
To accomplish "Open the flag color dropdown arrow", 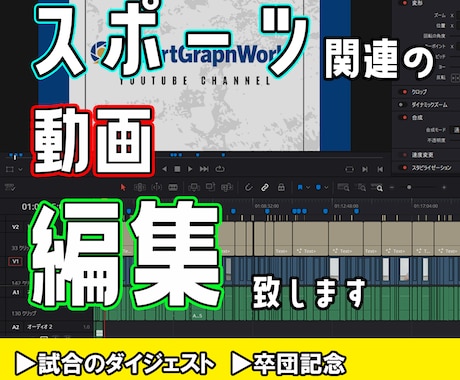I will [x=308, y=188].
